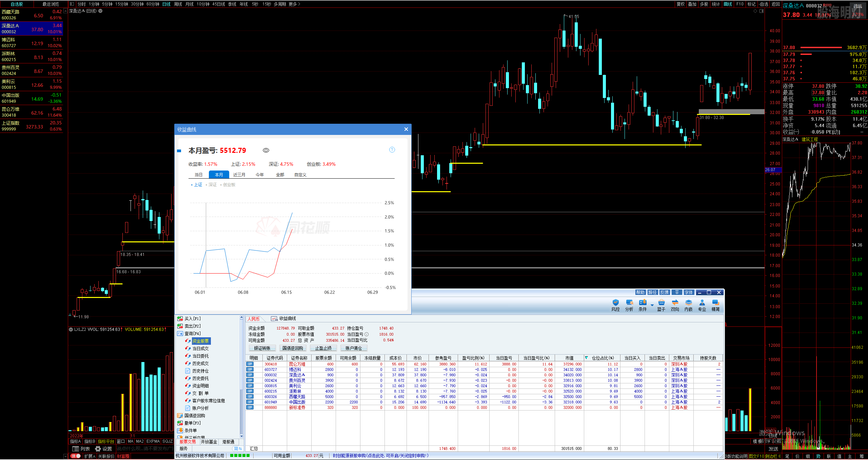Toggle the 深证 index line in legend
Image resolution: width=868 pixels, height=460 pixels.
[x=211, y=185]
